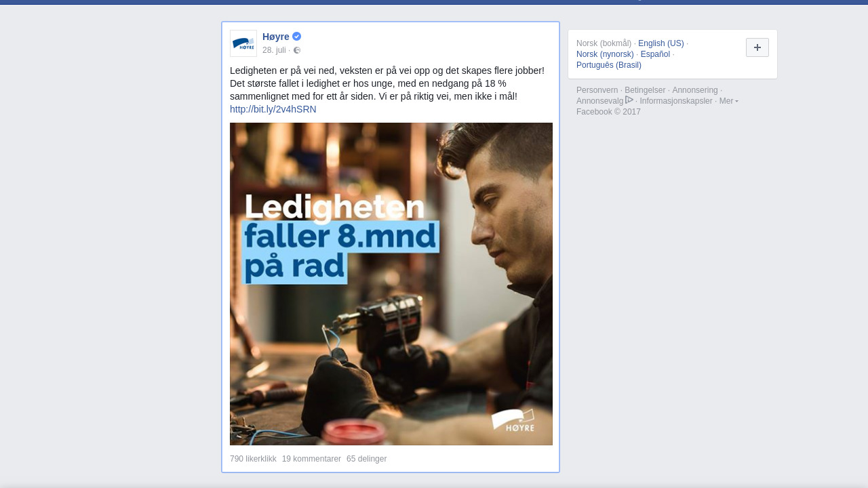The height and width of the screenshot is (488, 868).
Task: View the 790 likerklikk list
Action: (253, 459)
